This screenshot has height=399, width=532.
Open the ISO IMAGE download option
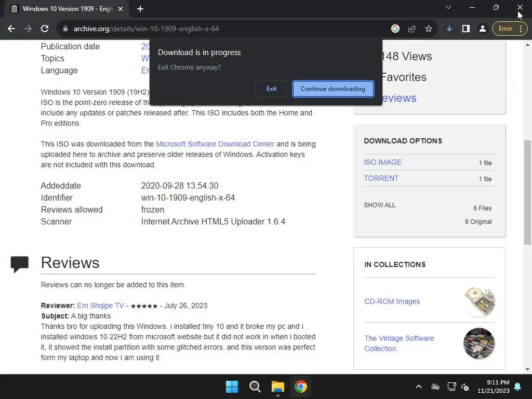click(x=382, y=162)
